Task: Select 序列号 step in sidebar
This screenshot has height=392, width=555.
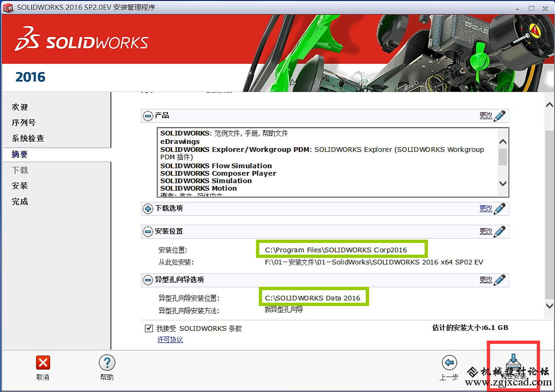Action: tap(24, 122)
